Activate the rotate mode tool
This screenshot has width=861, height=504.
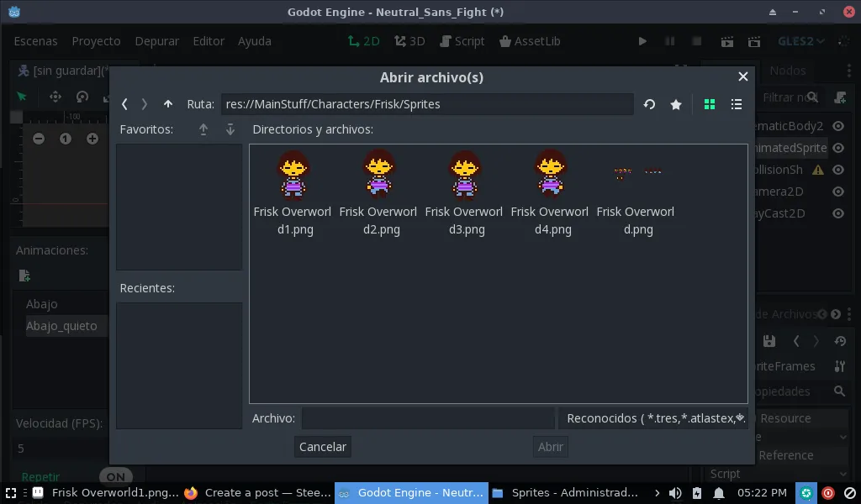(82, 97)
